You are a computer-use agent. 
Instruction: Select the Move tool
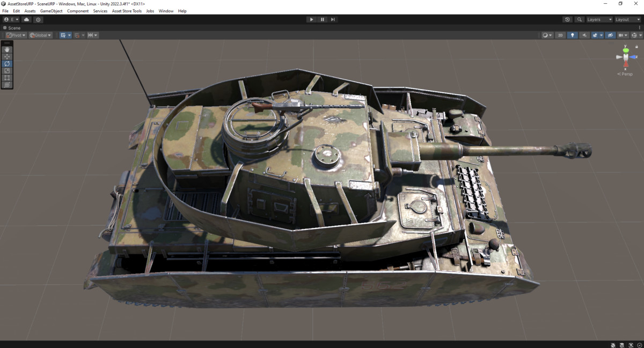[x=7, y=56]
